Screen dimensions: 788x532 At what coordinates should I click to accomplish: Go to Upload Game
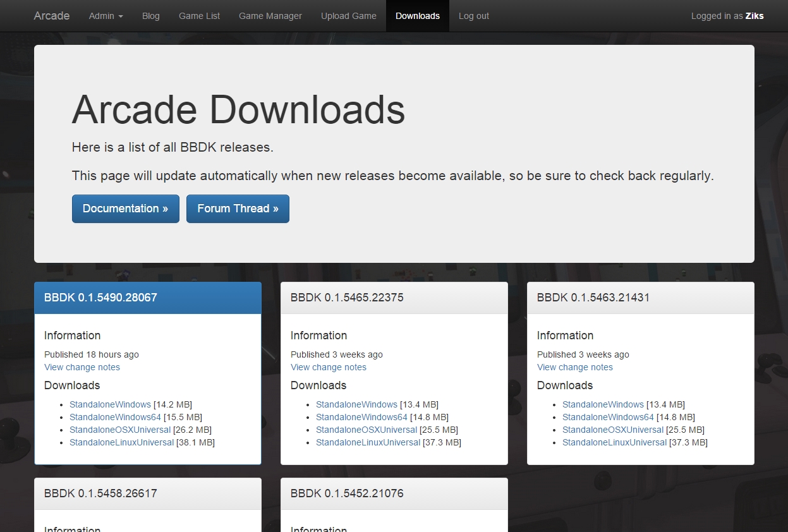[349, 16]
